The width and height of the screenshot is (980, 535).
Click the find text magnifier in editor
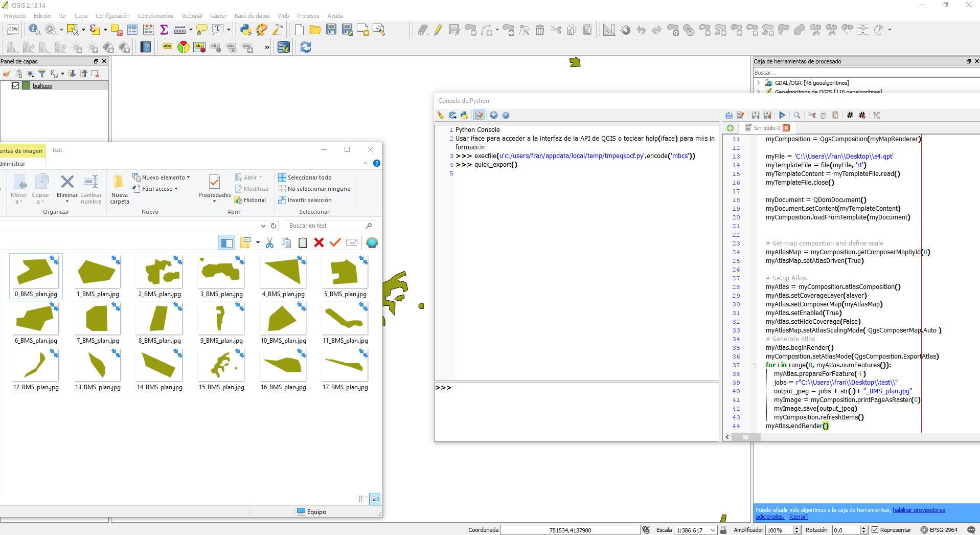pyautogui.click(x=797, y=115)
